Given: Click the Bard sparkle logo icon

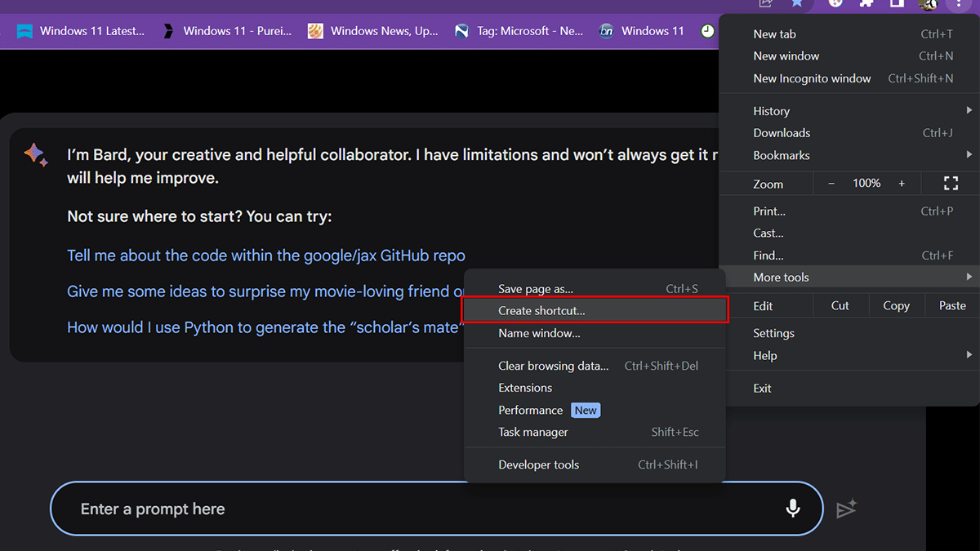Looking at the screenshot, I should [x=36, y=154].
